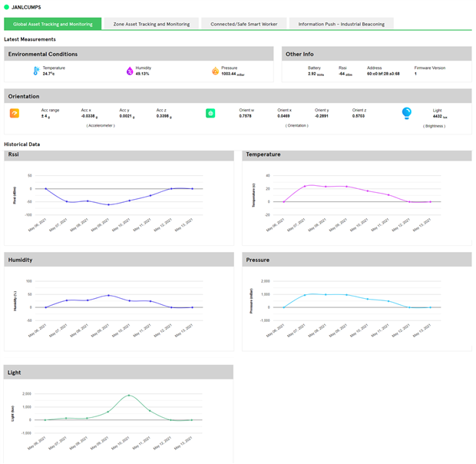The width and height of the screenshot is (476, 464).
Task: Click the Other Info panel header
Action: (x=376, y=54)
